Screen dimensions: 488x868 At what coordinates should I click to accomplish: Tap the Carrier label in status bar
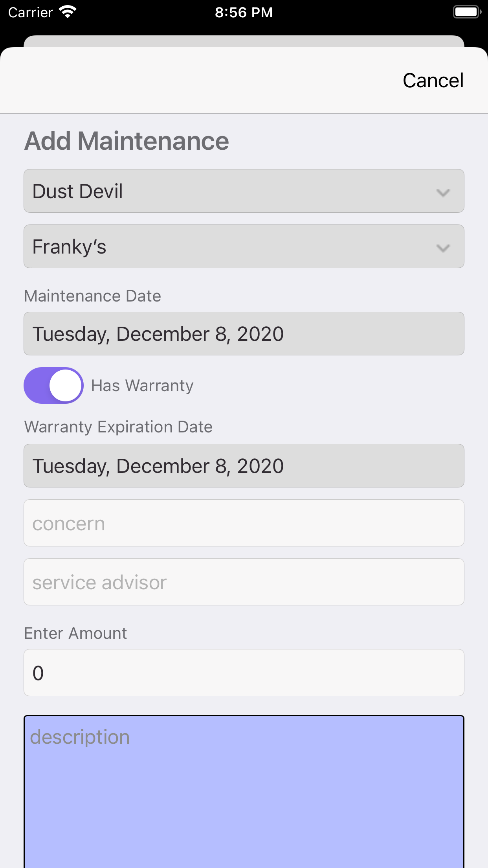(x=31, y=13)
